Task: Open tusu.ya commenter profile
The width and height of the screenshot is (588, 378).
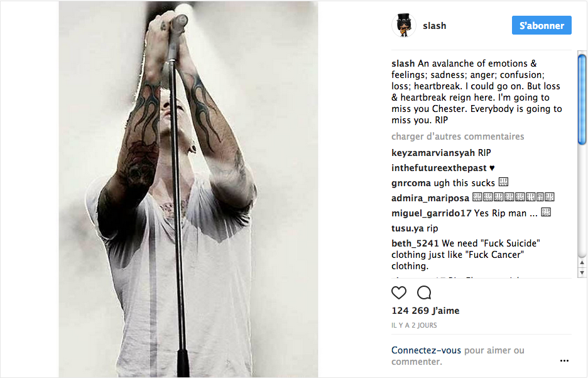Action: (x=407, y=228)
